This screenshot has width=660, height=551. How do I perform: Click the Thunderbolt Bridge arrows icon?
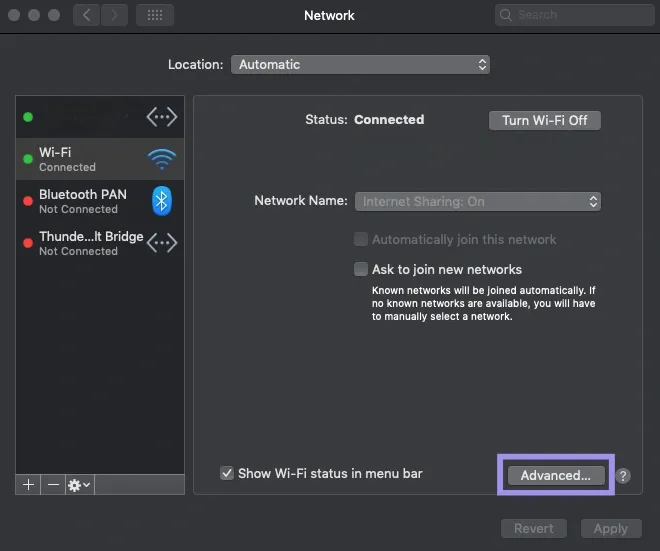point(162,243)
